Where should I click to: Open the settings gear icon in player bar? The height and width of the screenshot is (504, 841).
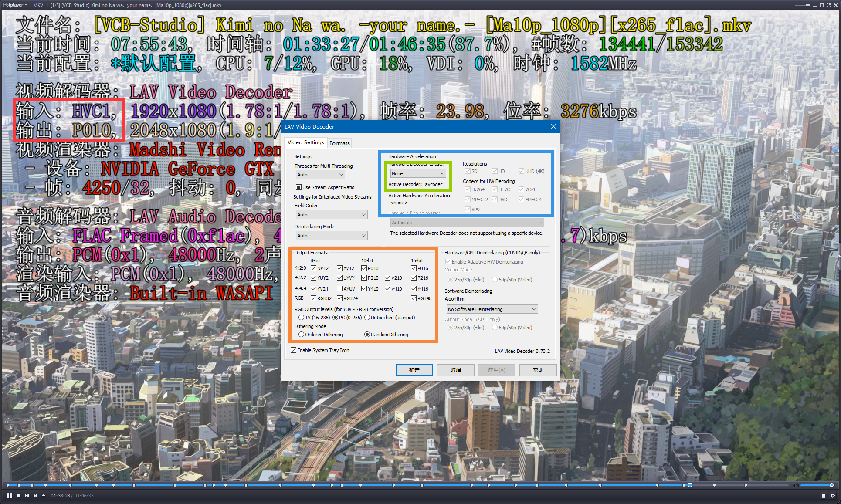832,496
